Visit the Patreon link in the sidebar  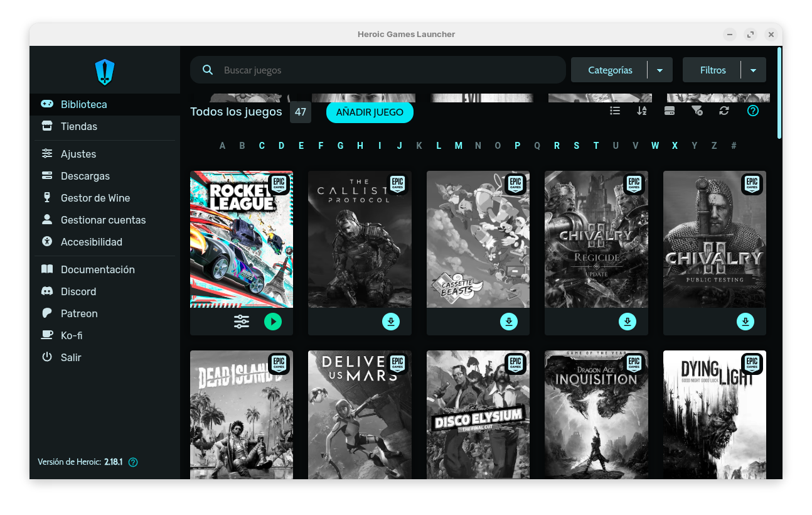point(105,313)
